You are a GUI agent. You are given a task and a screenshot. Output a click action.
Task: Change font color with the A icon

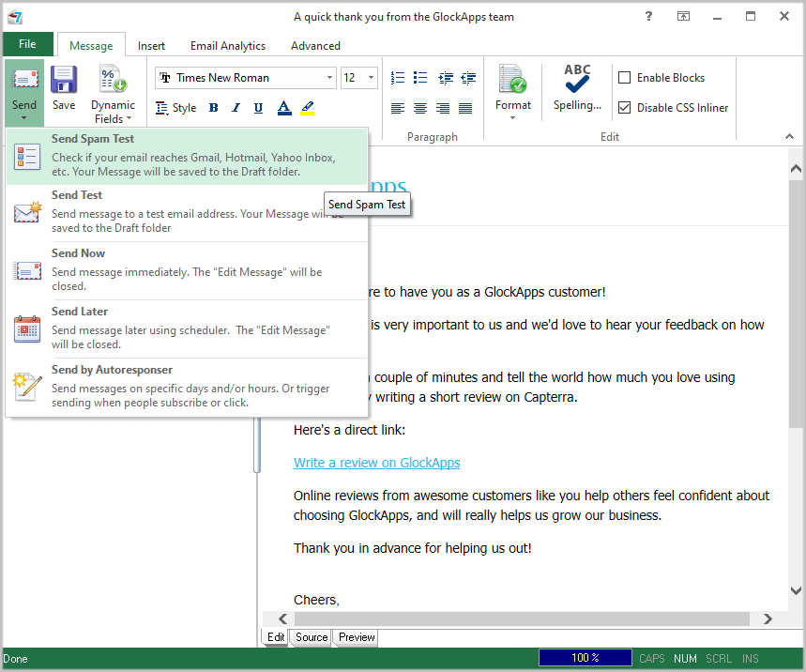tap(283, 107)
